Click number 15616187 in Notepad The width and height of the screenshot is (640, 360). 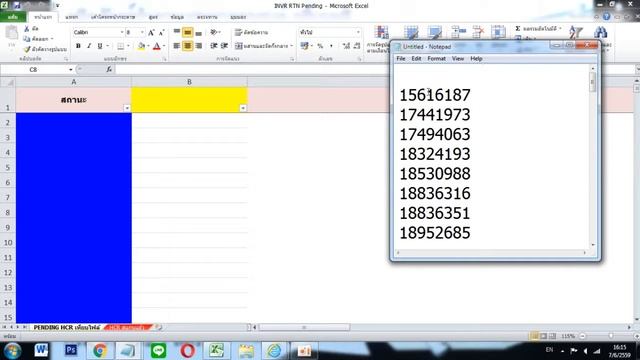[435, 95]
